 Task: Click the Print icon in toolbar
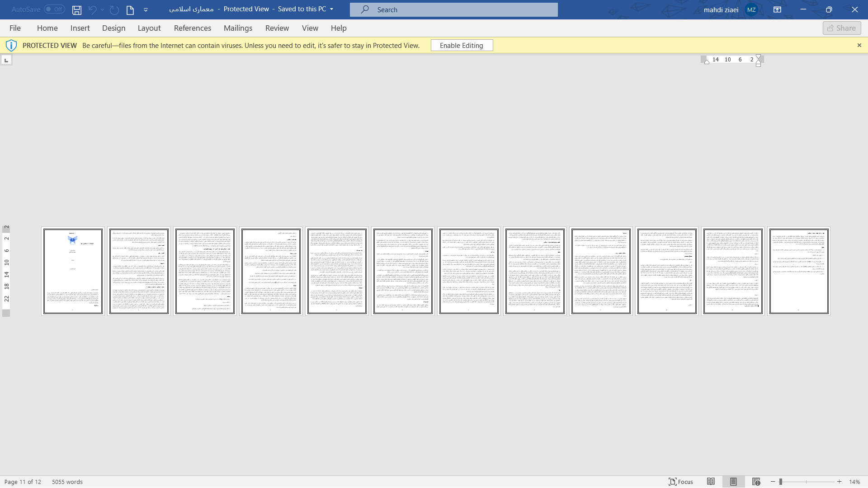click(130, 9)
